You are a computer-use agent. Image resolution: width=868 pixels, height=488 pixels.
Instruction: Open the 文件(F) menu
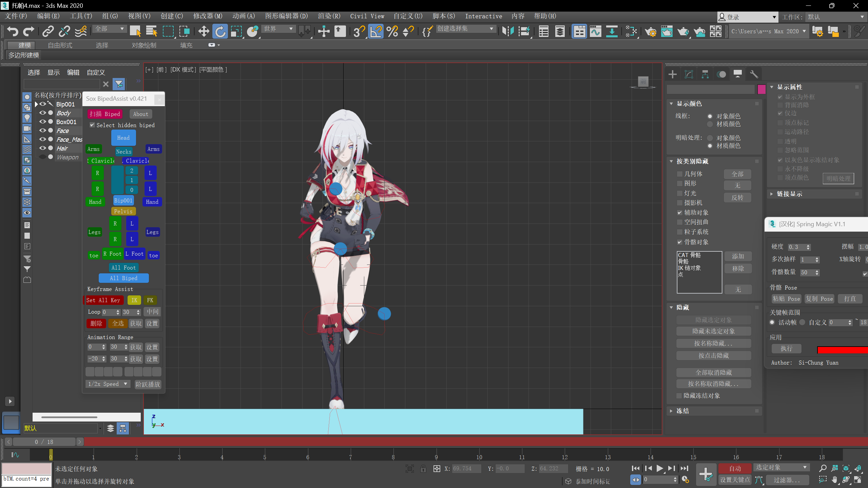point(16,16)
